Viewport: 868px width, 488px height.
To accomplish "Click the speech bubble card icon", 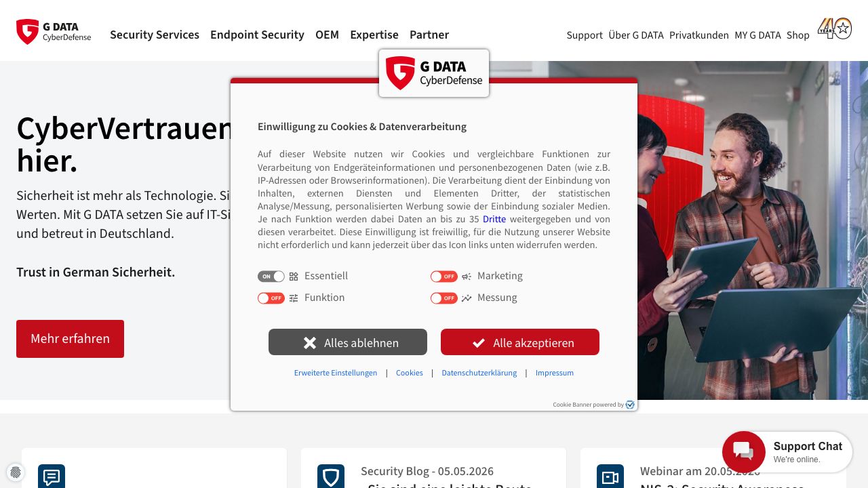I will [x=52, y=477].
